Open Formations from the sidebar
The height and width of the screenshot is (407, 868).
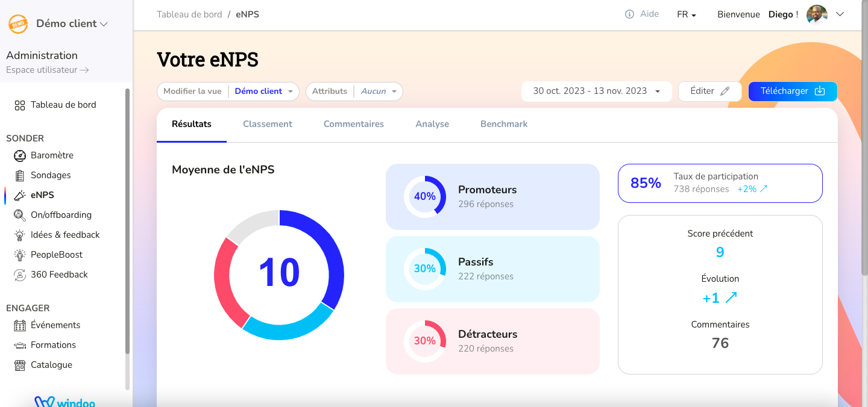(54, 345)
